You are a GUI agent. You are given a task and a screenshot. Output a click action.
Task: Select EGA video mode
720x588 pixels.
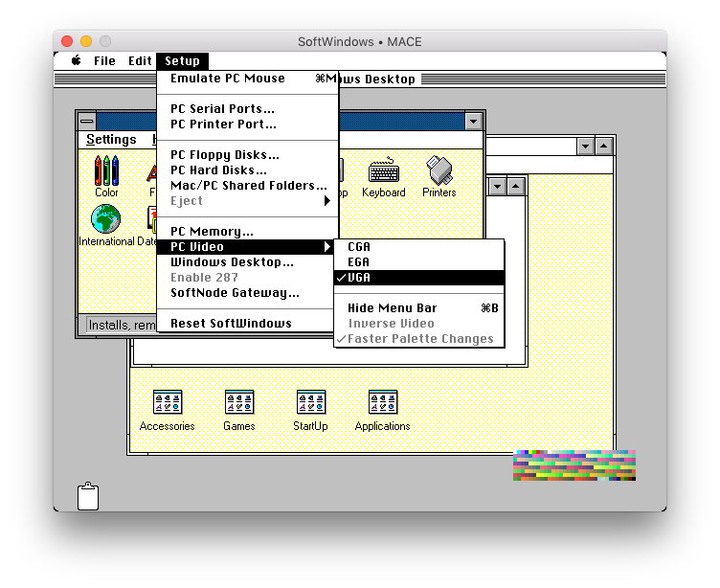click(419, 262)
